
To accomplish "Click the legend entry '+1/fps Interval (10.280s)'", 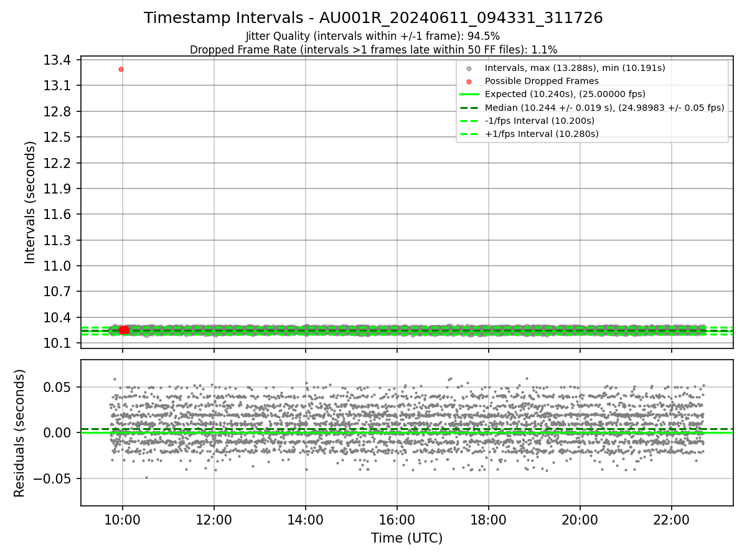I will [542, 133].
